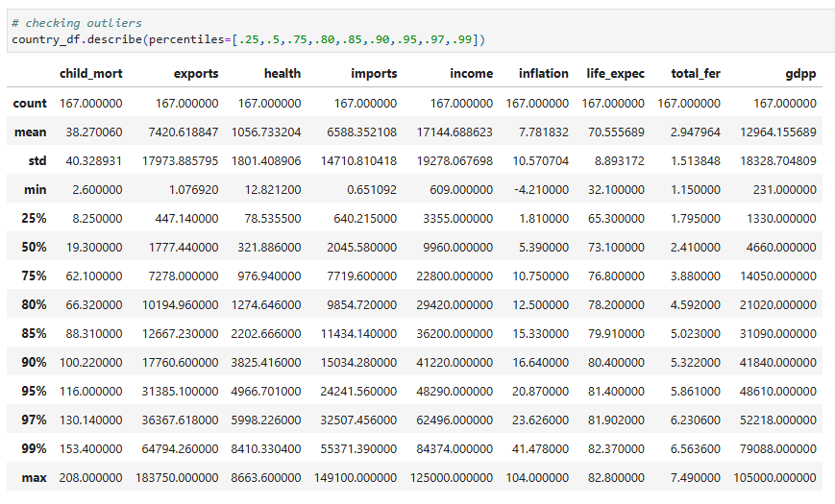Image resolution: width=835 pixels, height=504 pixels.
Task: Click 90% inflation value 16.640000
Action: pyautogui.click(x=541, y=363)
